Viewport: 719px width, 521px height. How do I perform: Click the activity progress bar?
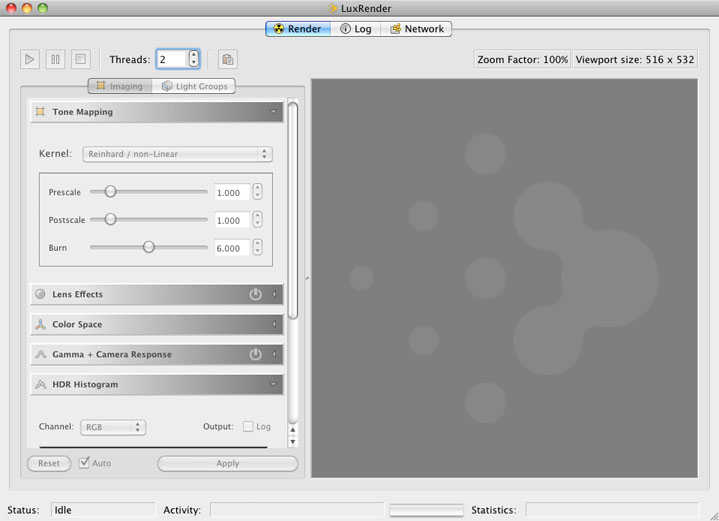(426, 510)
